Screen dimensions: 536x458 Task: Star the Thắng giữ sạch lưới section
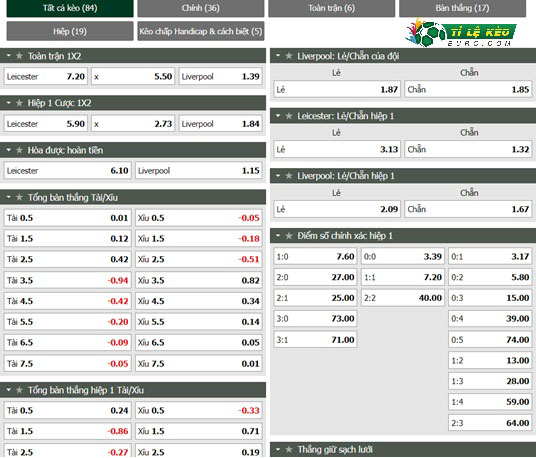pyautogui.click(x=289, y=449)
